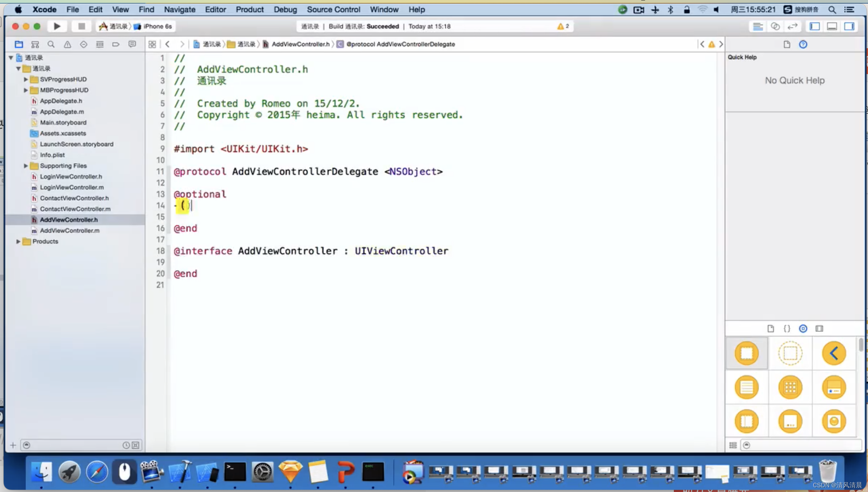Open the 通讯录 scheme selector

114,26
